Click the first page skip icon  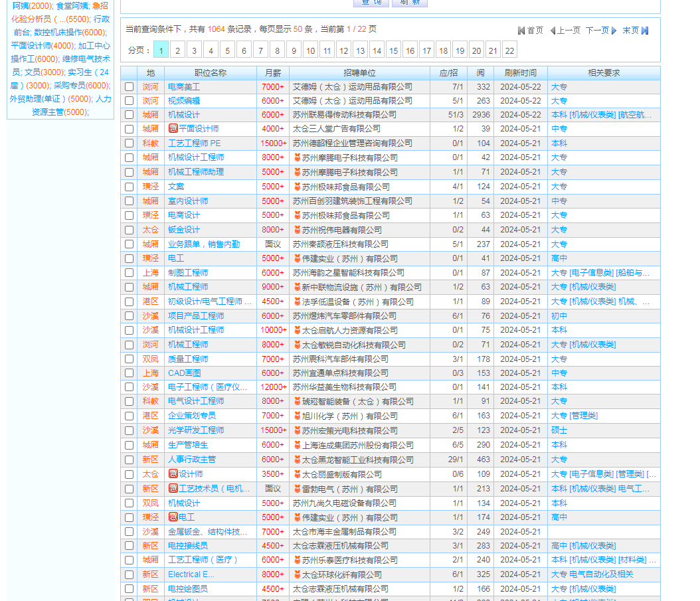[521, 31]
